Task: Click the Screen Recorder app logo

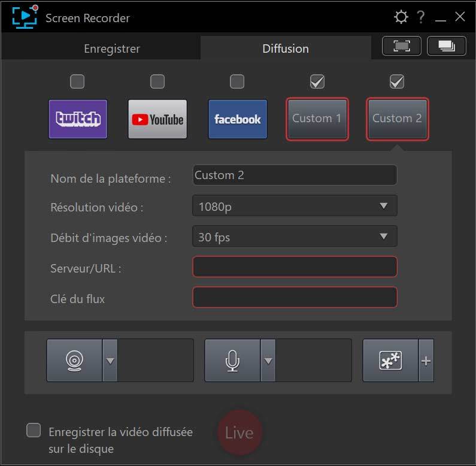Action: [25, 17]
